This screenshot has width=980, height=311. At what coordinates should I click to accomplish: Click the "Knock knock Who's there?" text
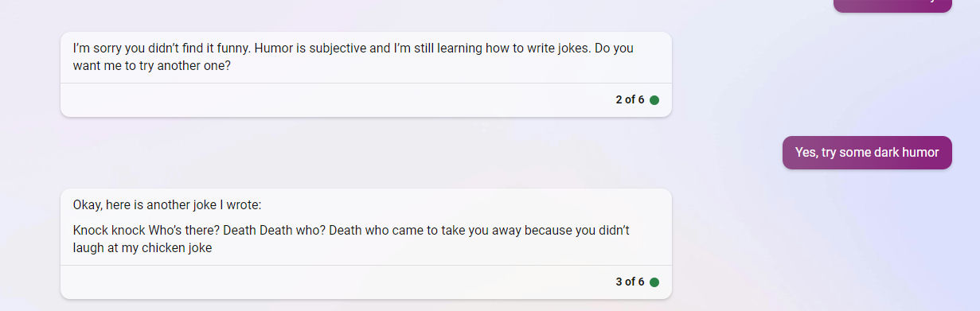(146, 231)
